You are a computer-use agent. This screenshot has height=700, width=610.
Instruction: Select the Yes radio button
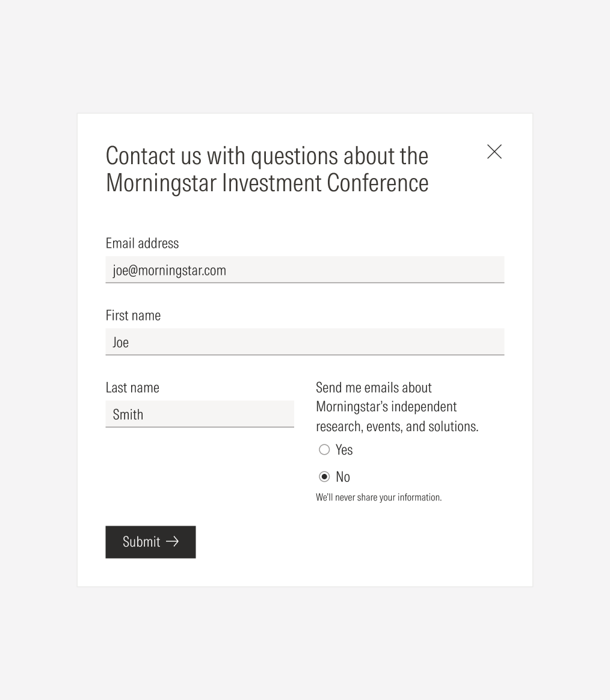click(x=324, y=449)
